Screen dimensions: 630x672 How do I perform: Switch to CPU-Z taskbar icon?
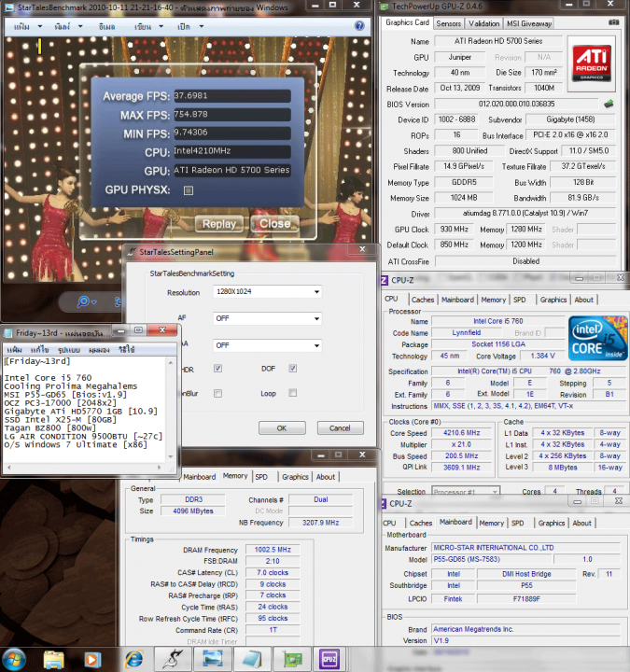point(329,659)
